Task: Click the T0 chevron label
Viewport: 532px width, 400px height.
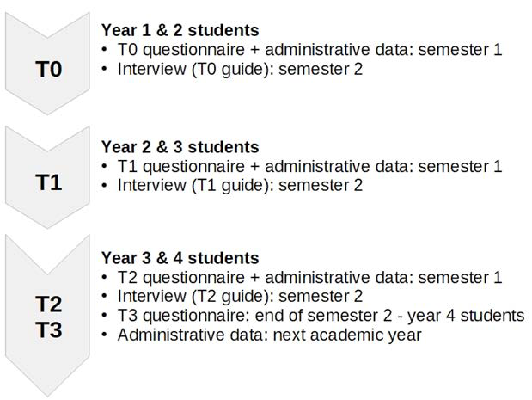Action: point(48,70)
